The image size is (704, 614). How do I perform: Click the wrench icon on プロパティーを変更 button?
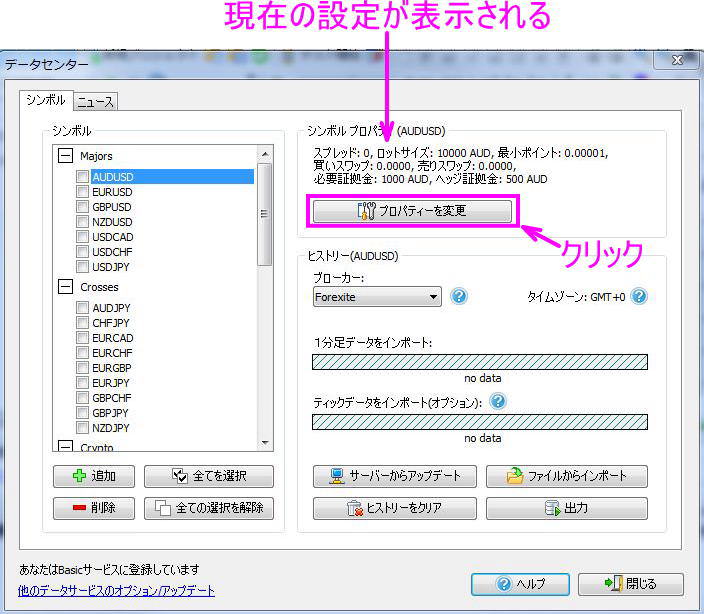[366, 211]
